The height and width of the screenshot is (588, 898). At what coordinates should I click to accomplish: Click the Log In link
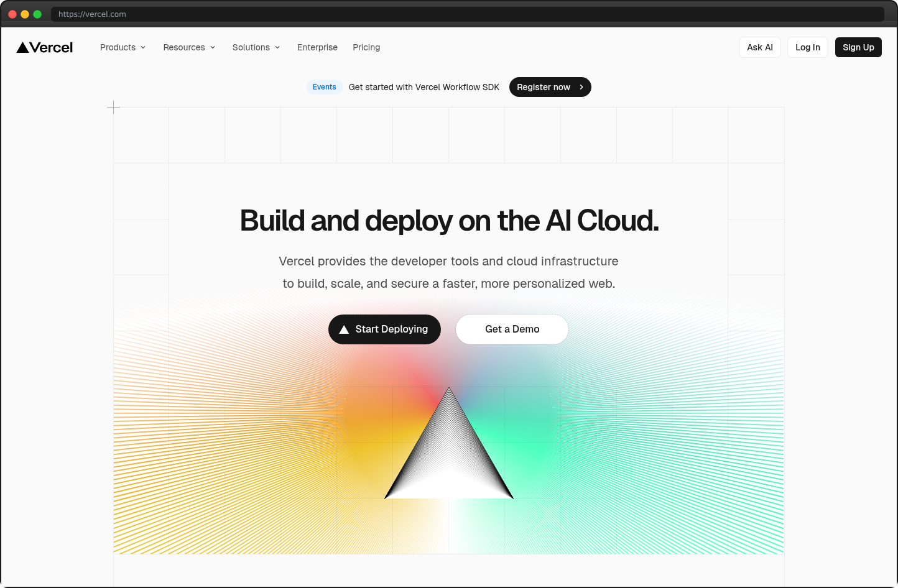[x=807, y=47]
